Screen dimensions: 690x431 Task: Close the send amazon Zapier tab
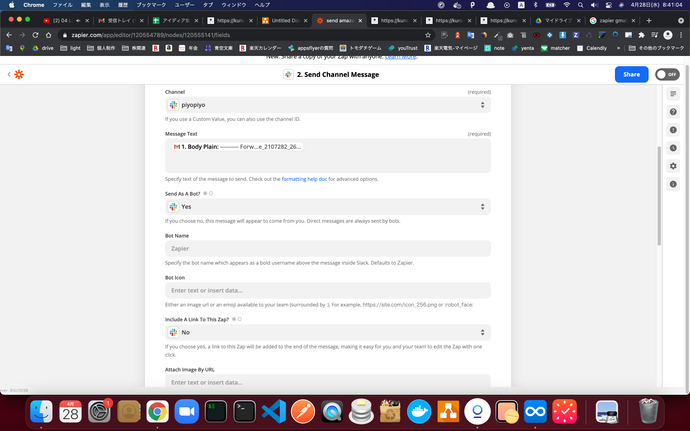pos(360,20)
